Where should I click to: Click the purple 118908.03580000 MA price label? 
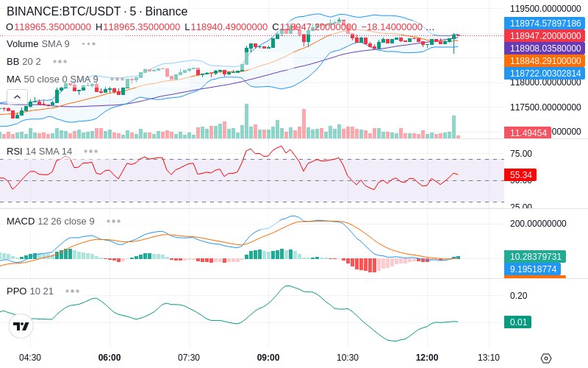point(545,48)
